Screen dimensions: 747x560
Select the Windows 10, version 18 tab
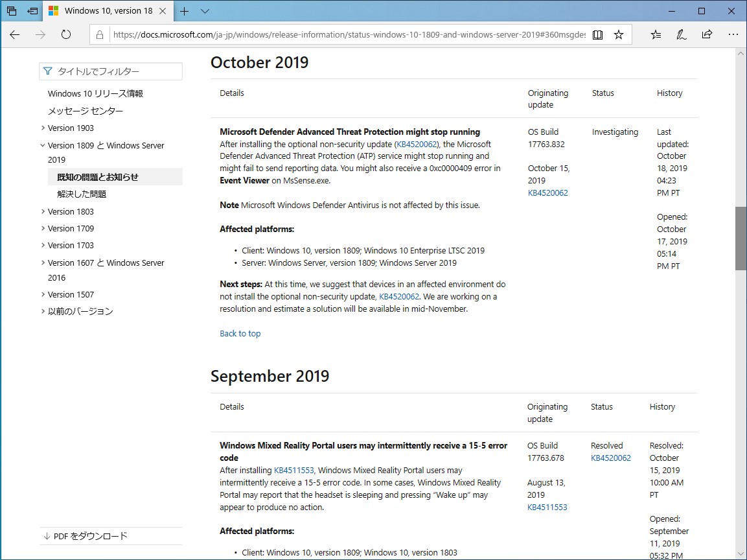[109, 11]
